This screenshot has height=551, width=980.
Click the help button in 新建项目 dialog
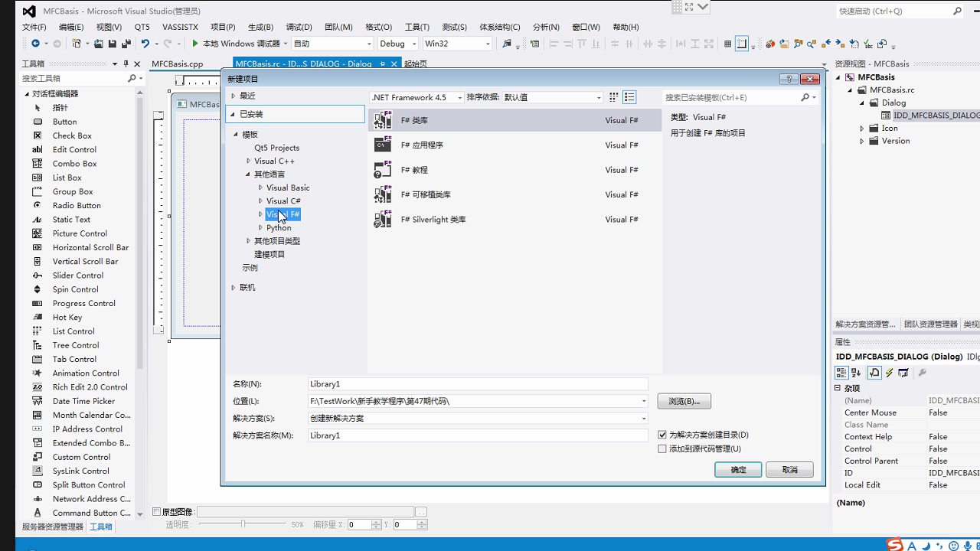coord(789,79)
